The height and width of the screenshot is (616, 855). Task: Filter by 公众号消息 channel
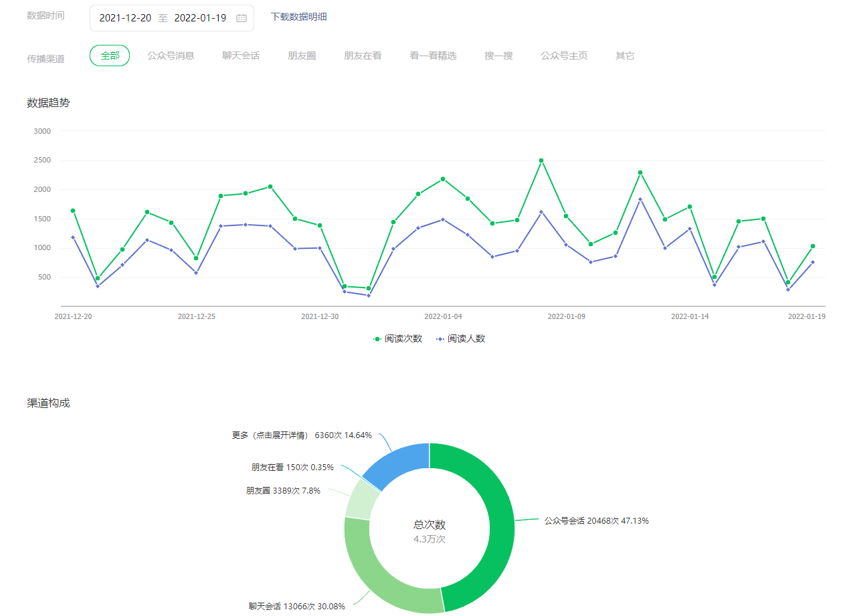click(x=171, y=56)
